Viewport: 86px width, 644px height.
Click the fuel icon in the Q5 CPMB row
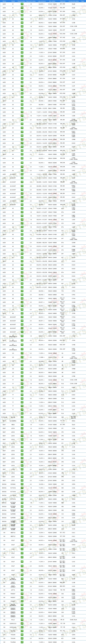click(x=22, y=369)
